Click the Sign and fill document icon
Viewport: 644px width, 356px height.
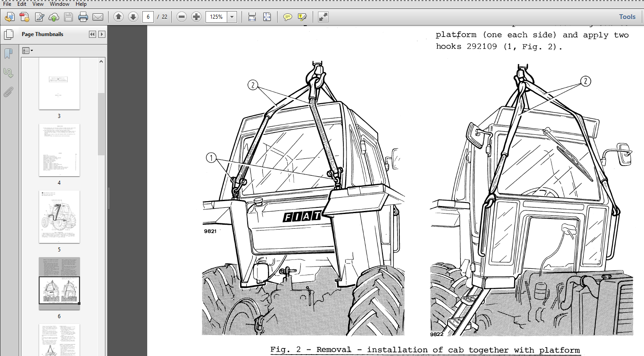click(x=39, y=17)
